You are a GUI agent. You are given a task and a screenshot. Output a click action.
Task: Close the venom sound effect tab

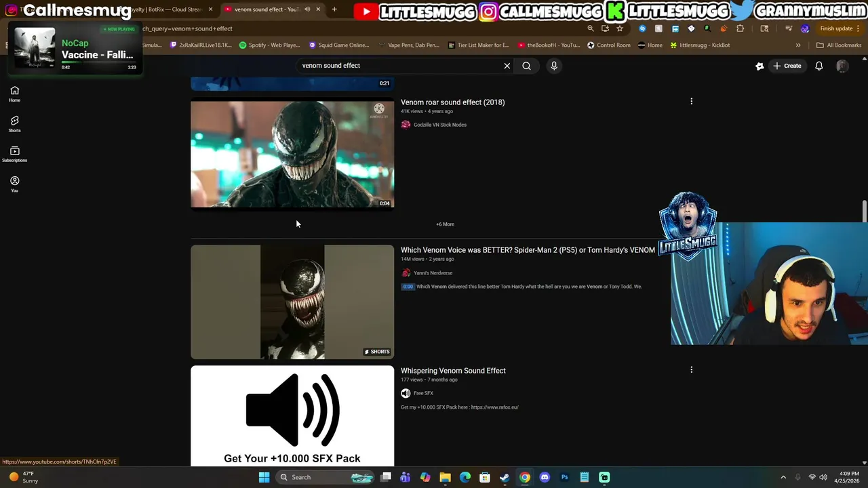pos(318,9)
